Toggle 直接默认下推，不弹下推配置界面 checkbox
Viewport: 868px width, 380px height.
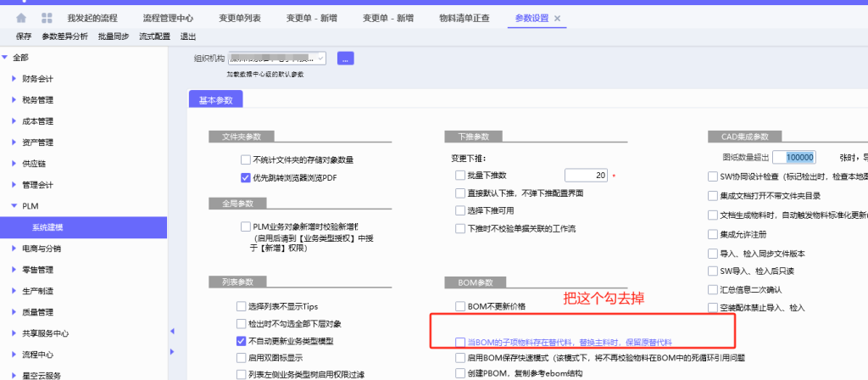click(460, 193)
